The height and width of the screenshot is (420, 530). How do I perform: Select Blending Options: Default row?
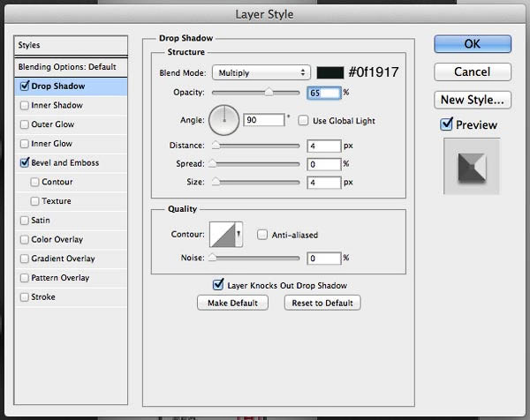[x=71, y=67]
